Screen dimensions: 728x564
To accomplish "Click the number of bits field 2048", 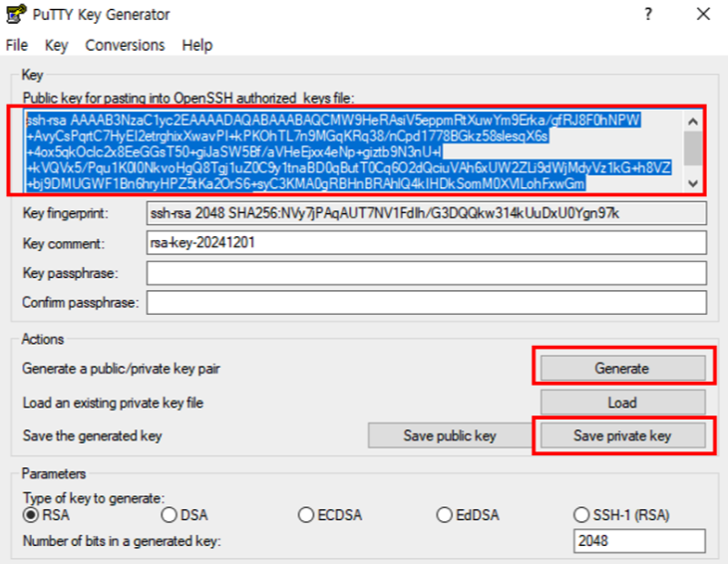I will click(x=639, y=541).
